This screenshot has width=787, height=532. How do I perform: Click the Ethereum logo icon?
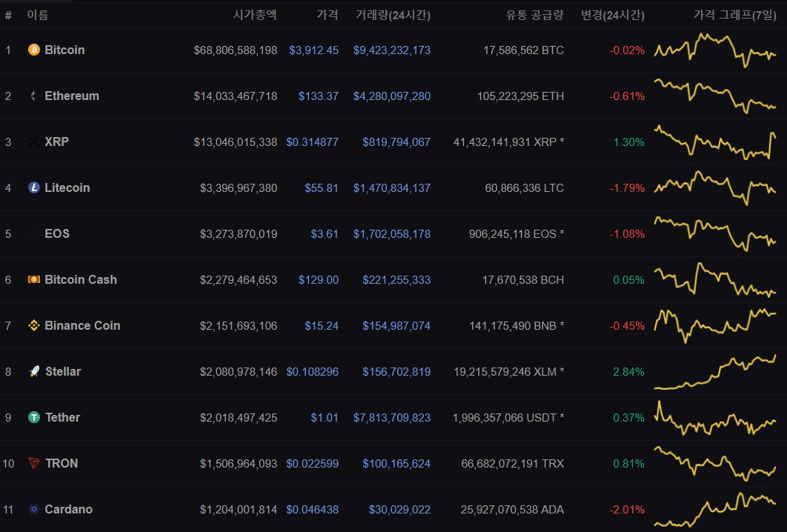[x=33, y=96]
